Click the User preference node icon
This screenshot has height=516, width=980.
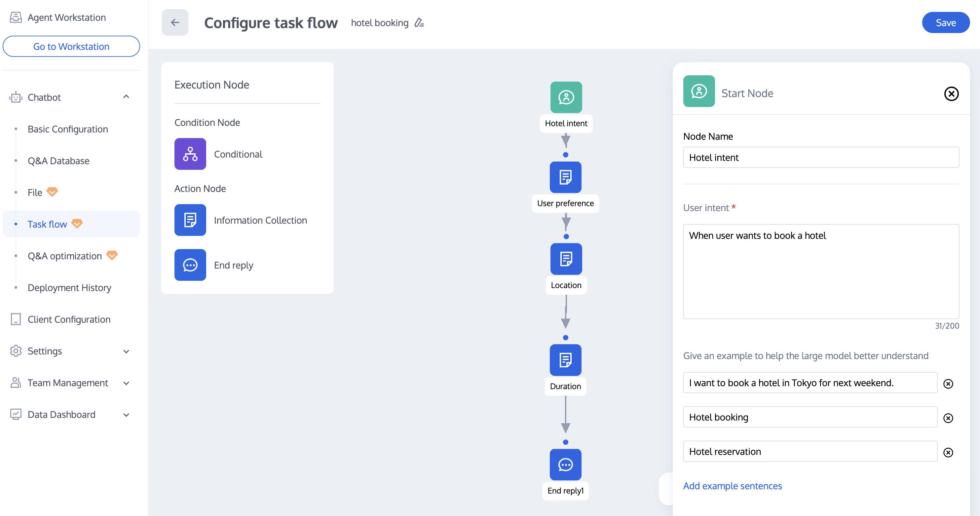coord(565,177)
